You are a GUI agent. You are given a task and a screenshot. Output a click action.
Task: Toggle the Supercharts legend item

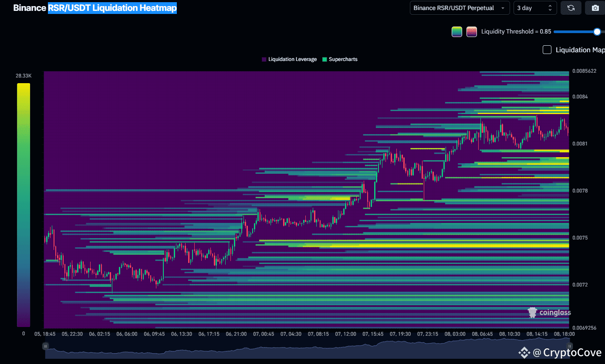tap(340, 59)
